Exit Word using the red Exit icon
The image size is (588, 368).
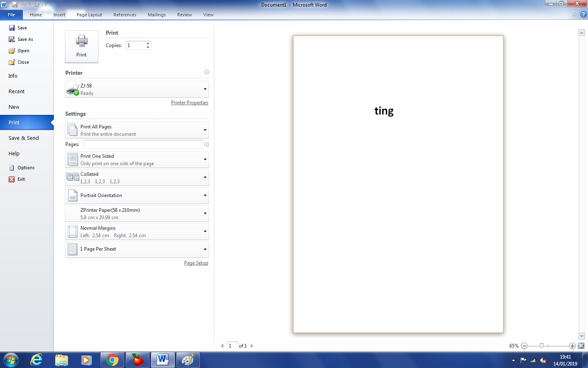click(12, 179)
